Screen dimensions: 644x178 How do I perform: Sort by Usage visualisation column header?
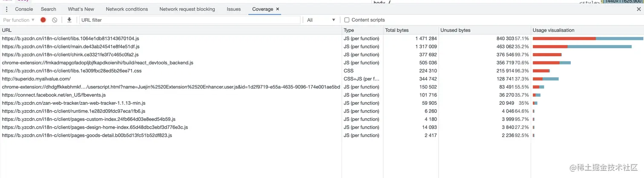(587, 30)
